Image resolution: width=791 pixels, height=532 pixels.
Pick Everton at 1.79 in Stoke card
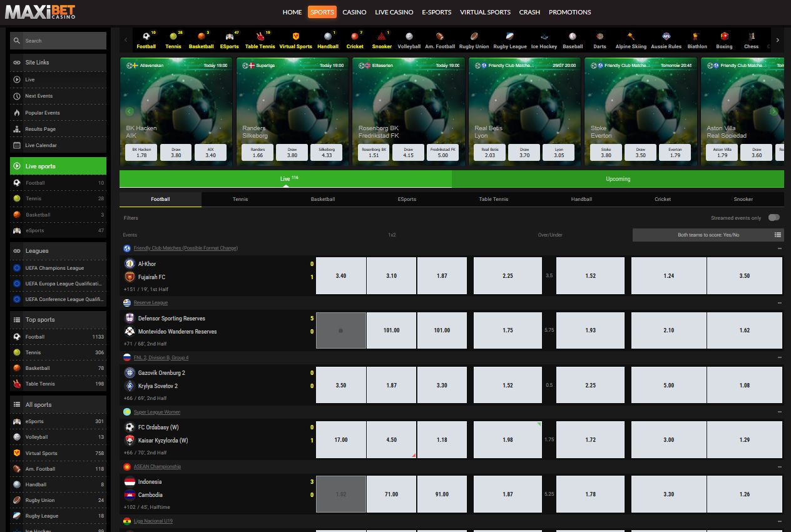(675, 152)
